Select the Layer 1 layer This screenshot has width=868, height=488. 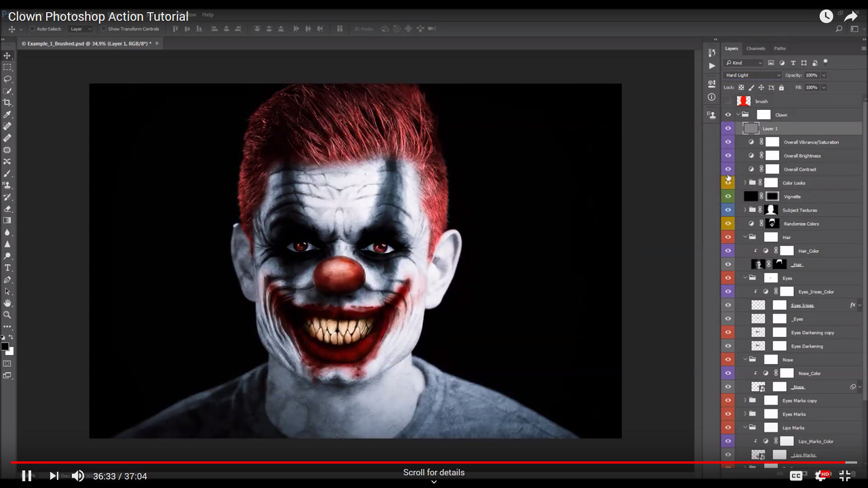point(770,128)
